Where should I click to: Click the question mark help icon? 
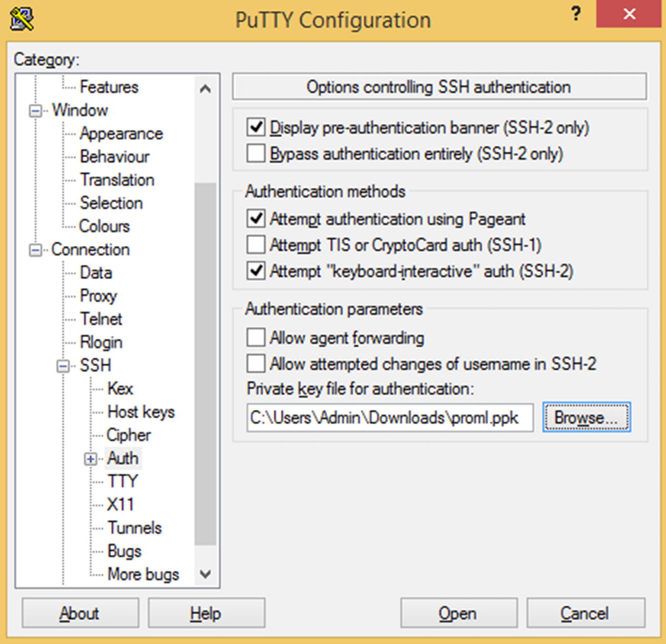tap(576, 14)
